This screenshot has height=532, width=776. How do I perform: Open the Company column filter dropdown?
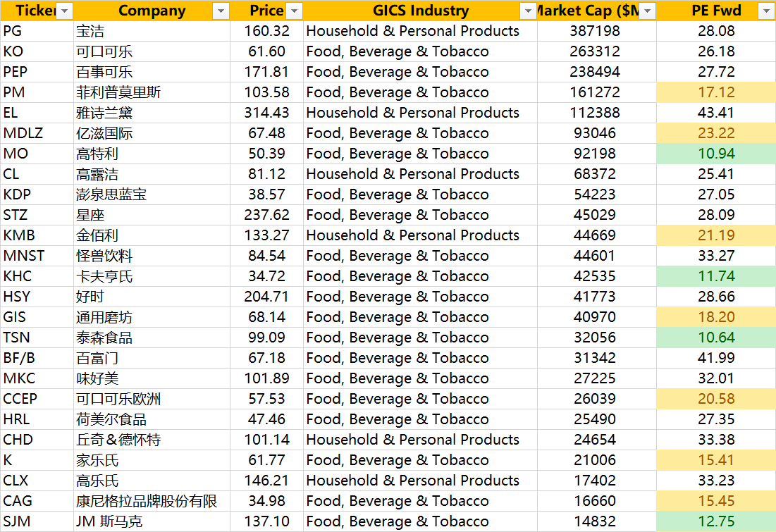point(221,11)
